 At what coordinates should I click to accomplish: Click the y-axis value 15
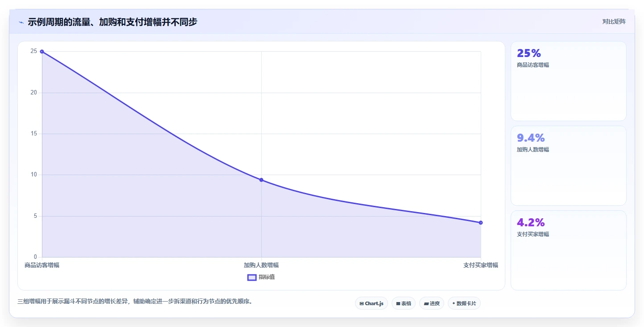(x=33, y=134)
